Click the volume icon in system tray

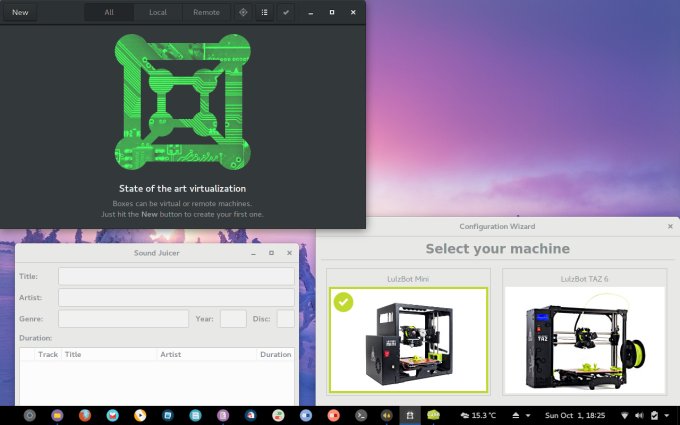[x=640, y=415]
